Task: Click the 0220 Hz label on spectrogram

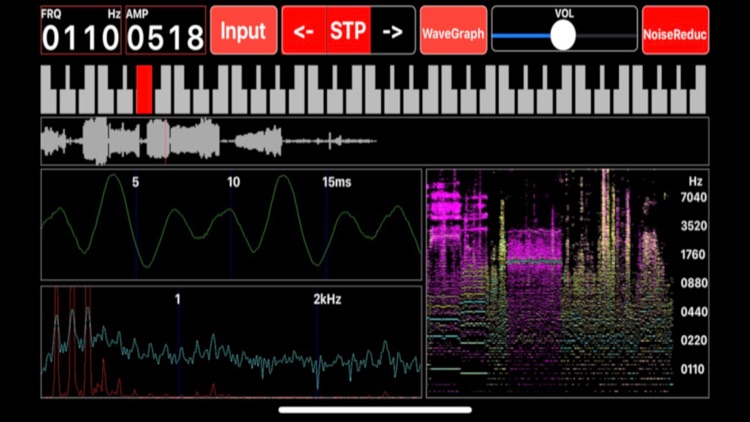Action: click(694, 341)
